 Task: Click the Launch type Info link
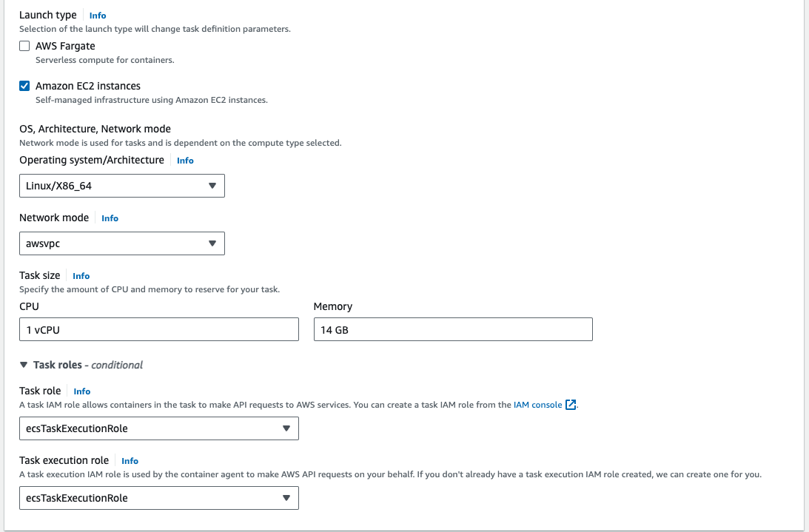pos(97,15)
